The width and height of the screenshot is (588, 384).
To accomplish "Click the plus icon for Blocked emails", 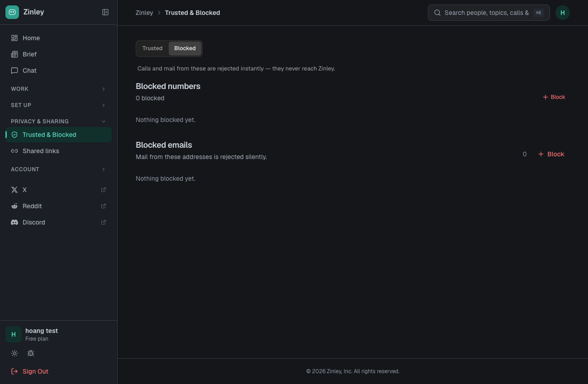I will pyautogui.click(x=541, y=154).
